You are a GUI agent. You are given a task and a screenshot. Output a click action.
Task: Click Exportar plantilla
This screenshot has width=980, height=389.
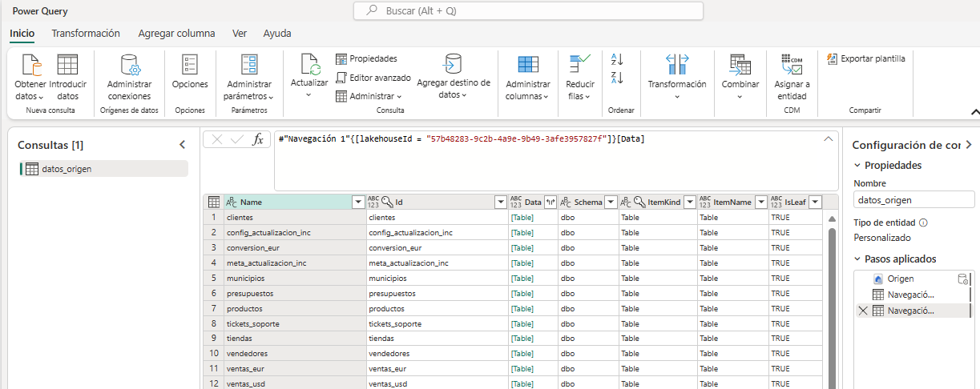tap(866, 58)
